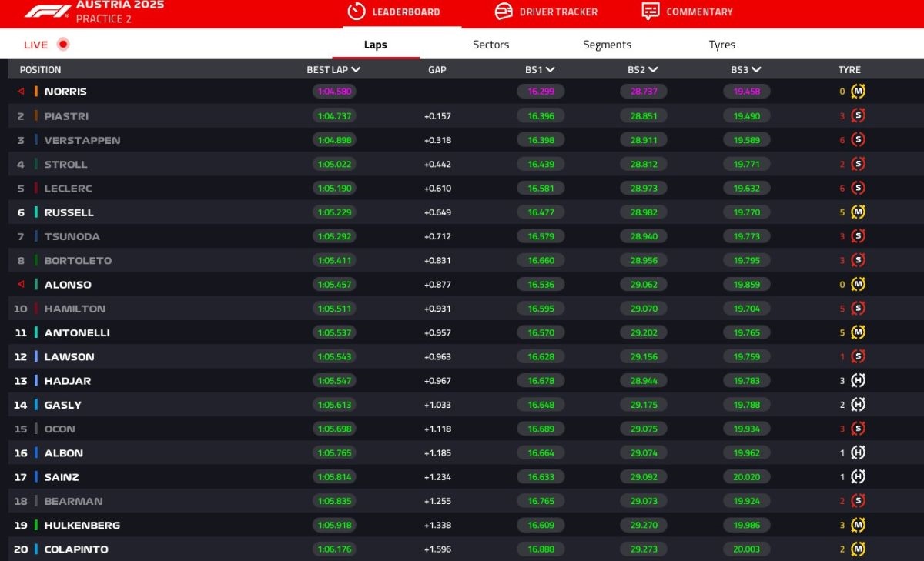Click Norris's medium tyre icon
This screenshot has width=924, height=561.
858,92
